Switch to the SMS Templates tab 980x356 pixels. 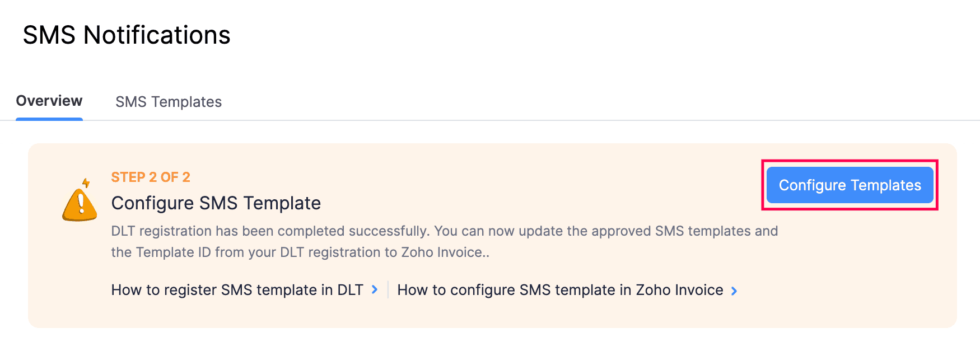[168, 102]
